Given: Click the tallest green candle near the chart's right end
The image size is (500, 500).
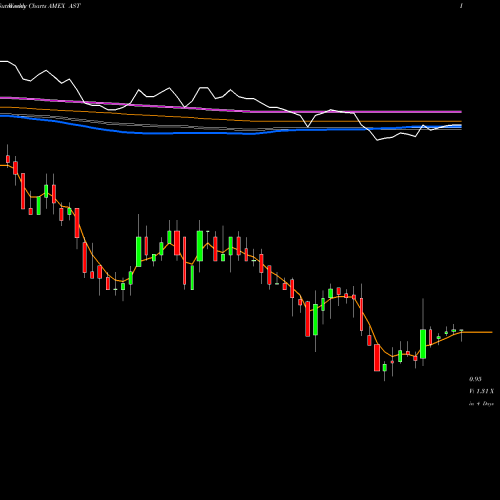Looking at the screenshot, I should coord(423,344).
